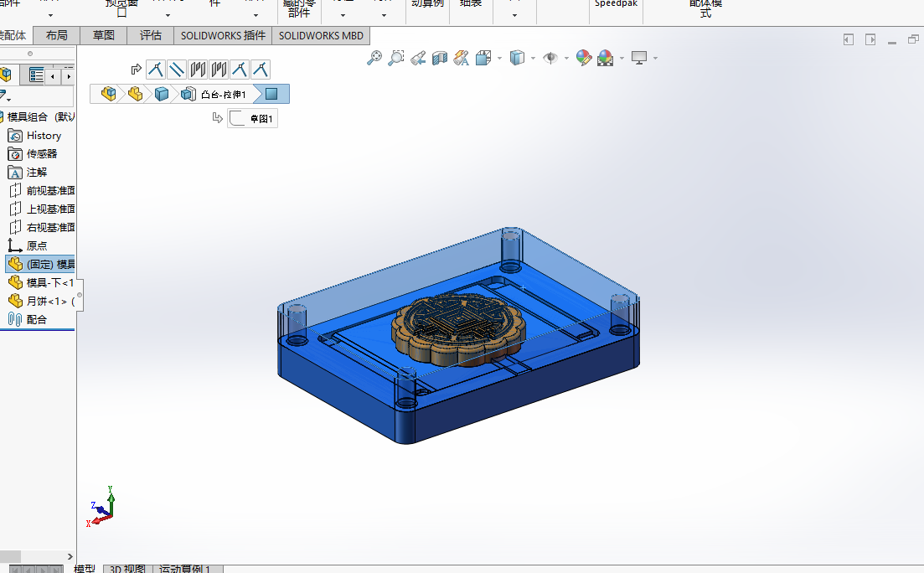Select the solid body cube in the breadcrumb
Image resolution: width=924 pixels, height=573 pixels.
[162, 94]
